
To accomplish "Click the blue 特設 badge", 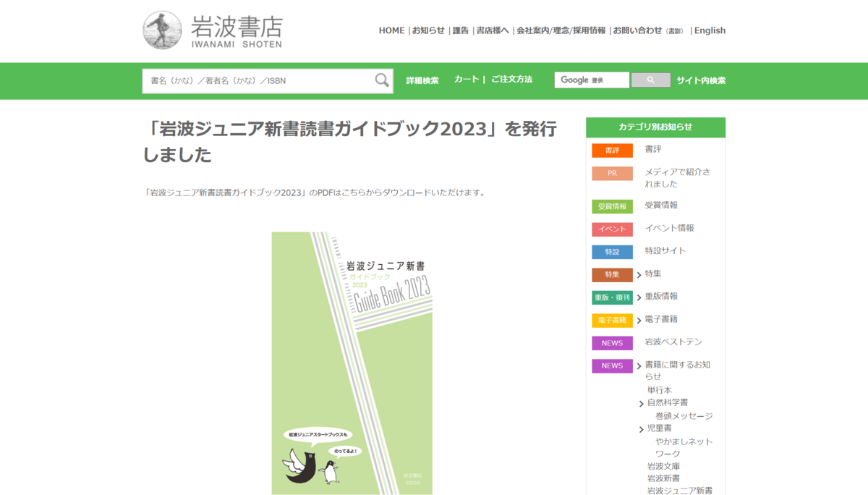I will [612, 253].
